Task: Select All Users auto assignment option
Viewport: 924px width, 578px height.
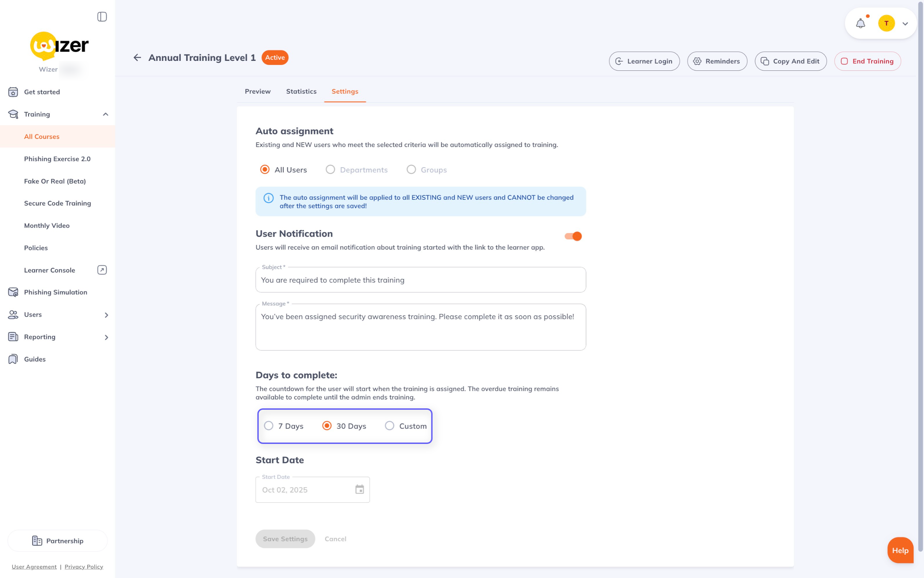Action: tap(264, 170)
